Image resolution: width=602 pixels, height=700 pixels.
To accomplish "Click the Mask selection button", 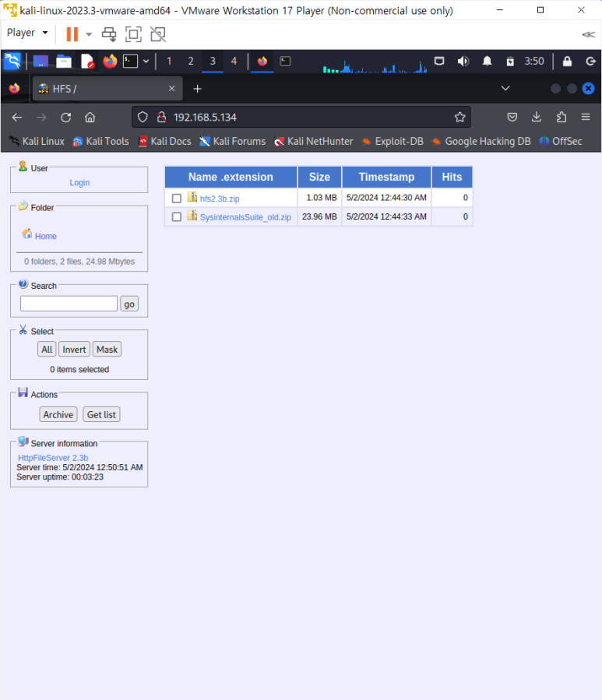I will point(107,350).
